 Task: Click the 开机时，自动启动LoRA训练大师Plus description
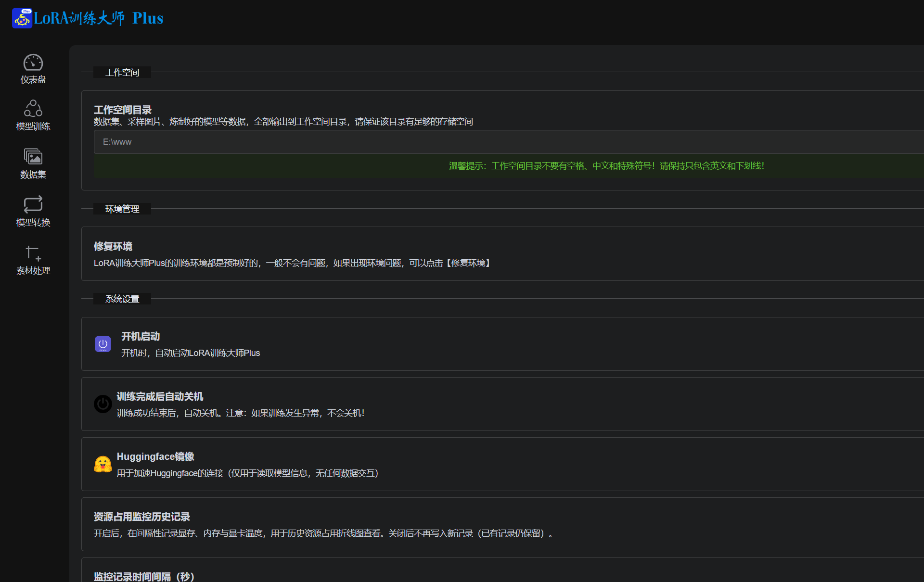pos(191,353)
